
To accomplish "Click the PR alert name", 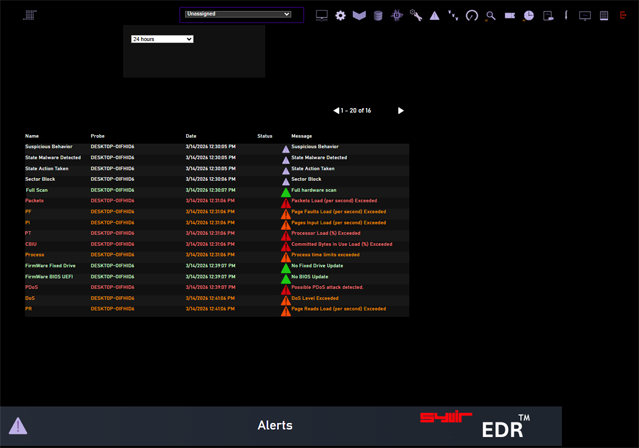I will (29, 309).
